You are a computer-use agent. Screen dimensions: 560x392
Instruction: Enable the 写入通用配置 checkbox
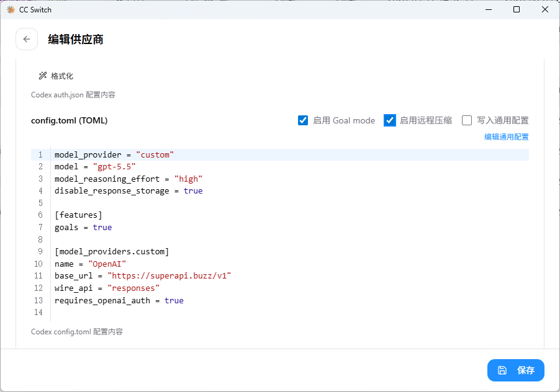[467, 120]
